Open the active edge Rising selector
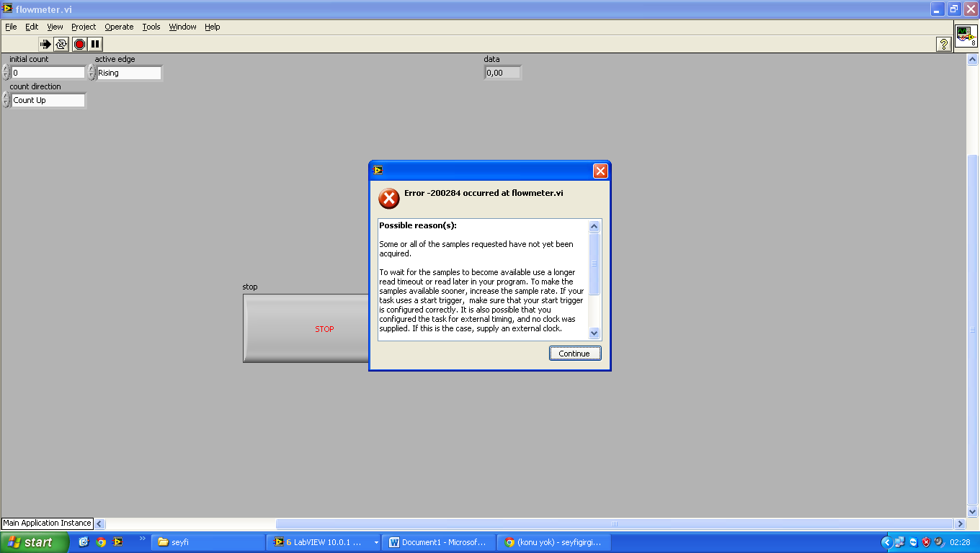 pos(129,73)
